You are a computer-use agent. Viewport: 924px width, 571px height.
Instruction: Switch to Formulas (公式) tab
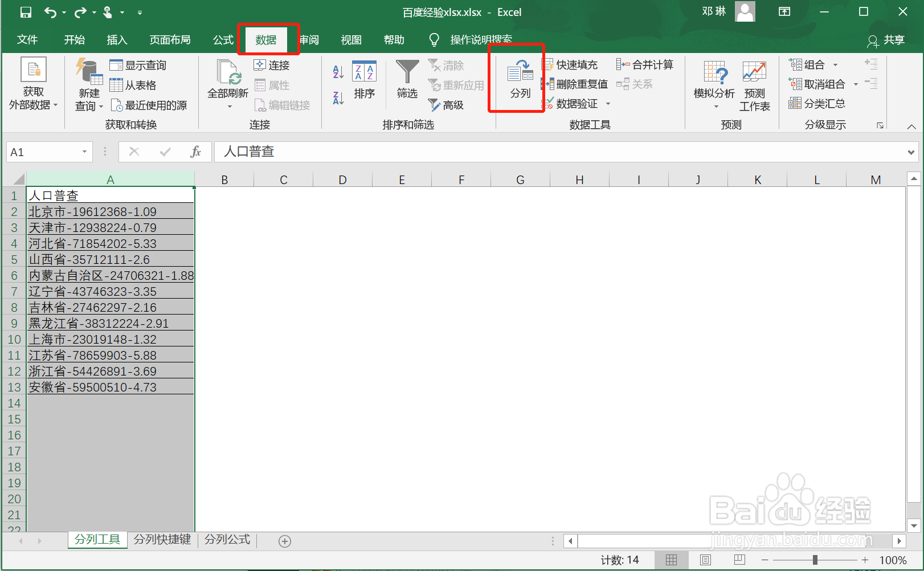coord(223,39)
